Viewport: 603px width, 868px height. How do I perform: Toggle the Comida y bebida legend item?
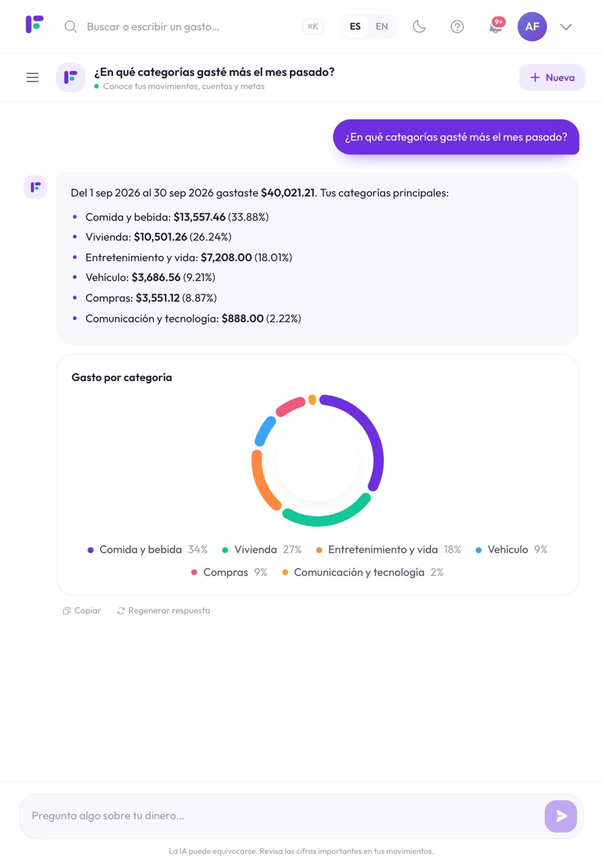point(147,549)
